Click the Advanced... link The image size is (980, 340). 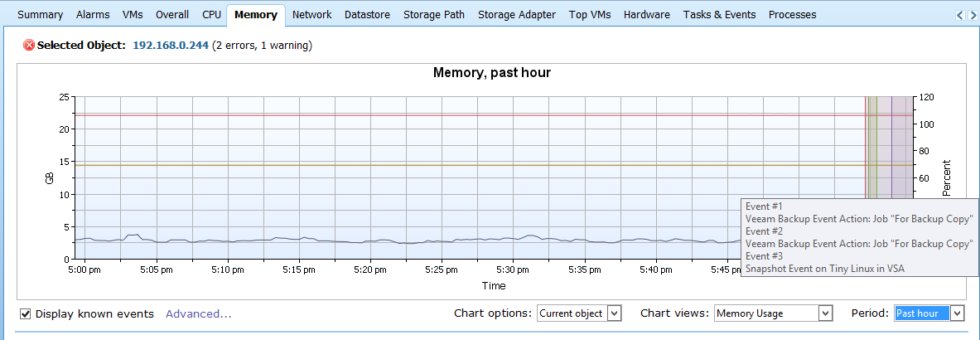coord(199,313)
